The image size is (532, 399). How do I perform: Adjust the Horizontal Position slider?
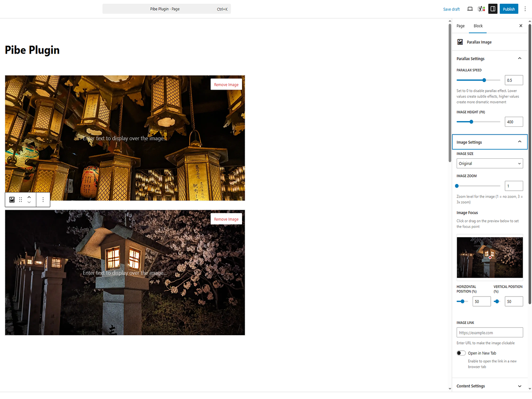pyautogui.click(x=462, y=301)
